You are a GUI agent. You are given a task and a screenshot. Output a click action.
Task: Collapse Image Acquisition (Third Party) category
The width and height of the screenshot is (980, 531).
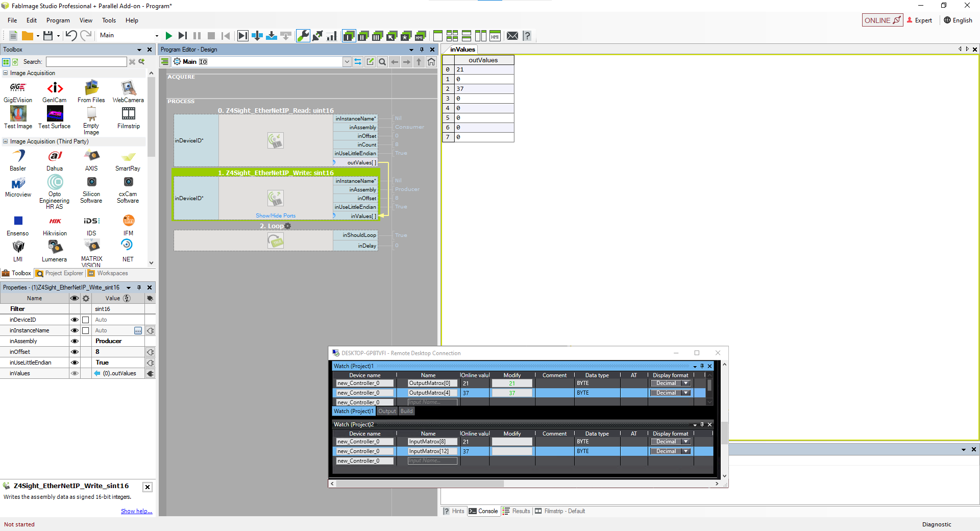click(x=6, y=141)
